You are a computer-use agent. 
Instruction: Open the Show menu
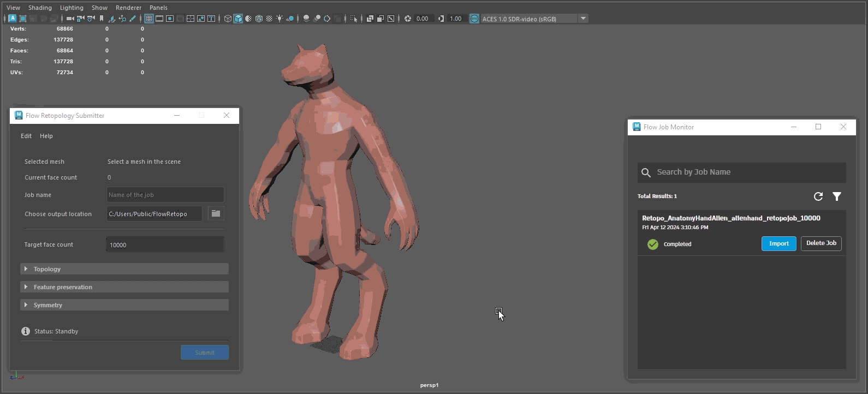point(99,8)
